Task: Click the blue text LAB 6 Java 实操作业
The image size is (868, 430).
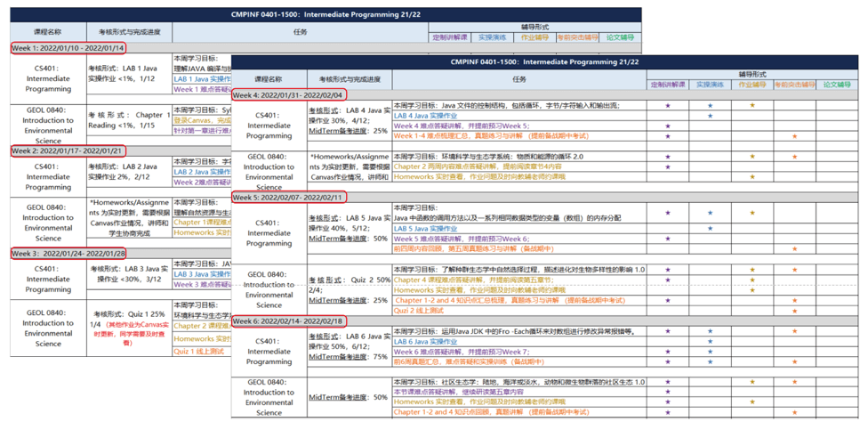Action: (x=426, y=341)
